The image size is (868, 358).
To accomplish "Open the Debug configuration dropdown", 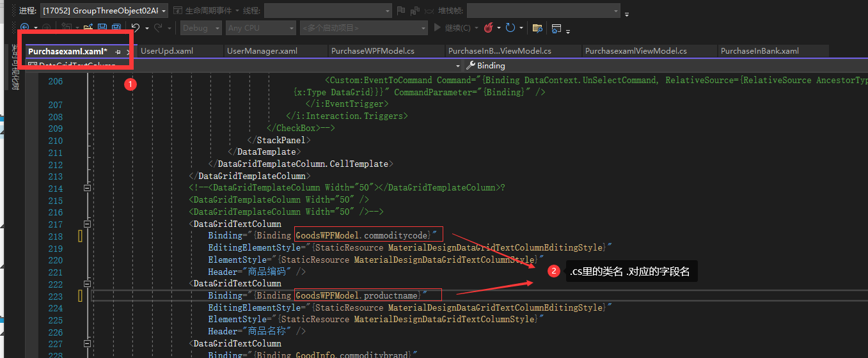I will pos(201,28).
